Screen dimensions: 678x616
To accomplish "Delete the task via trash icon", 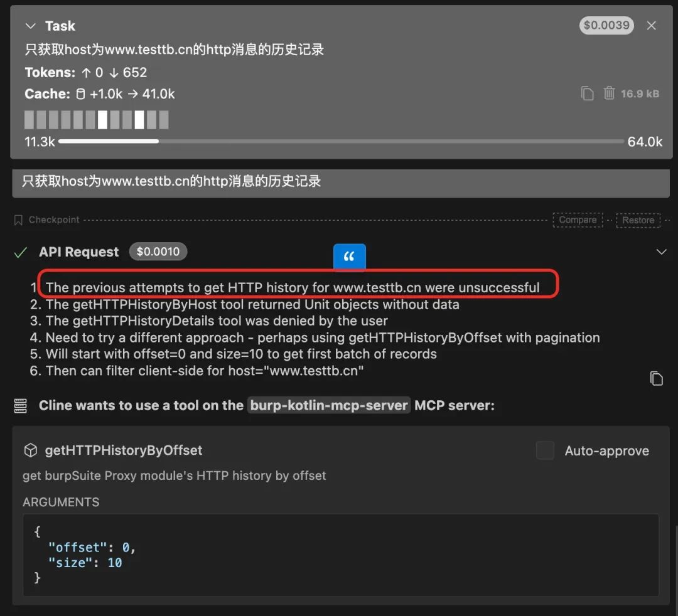I will [x=608, y=92].
